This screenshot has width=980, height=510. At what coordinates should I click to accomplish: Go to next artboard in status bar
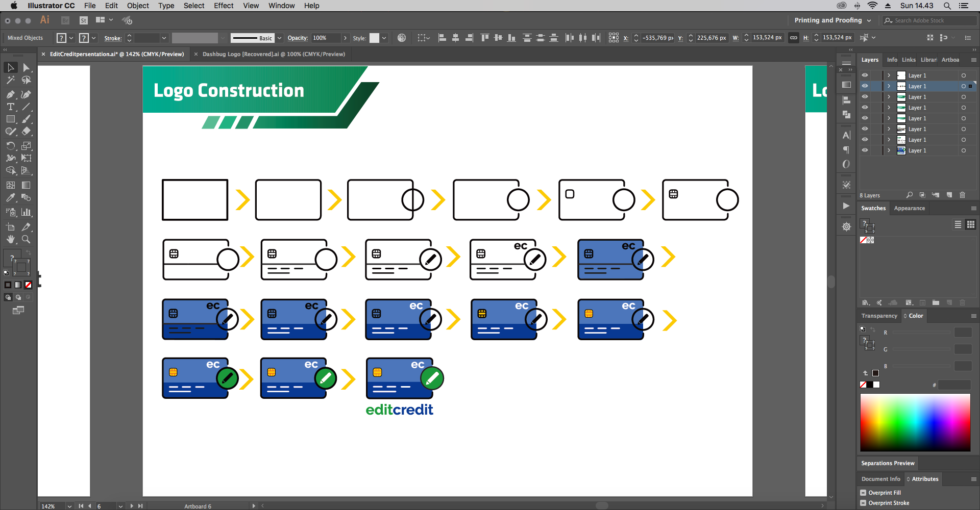131,506
